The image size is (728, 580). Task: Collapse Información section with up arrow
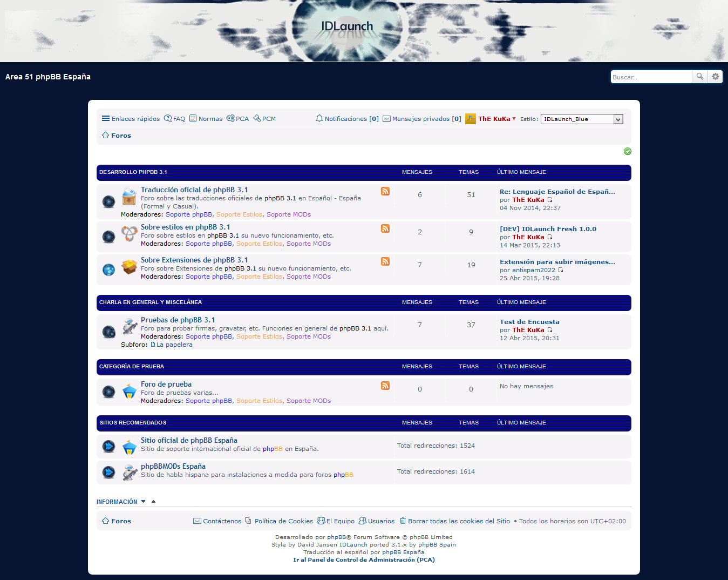coord(153,502)
